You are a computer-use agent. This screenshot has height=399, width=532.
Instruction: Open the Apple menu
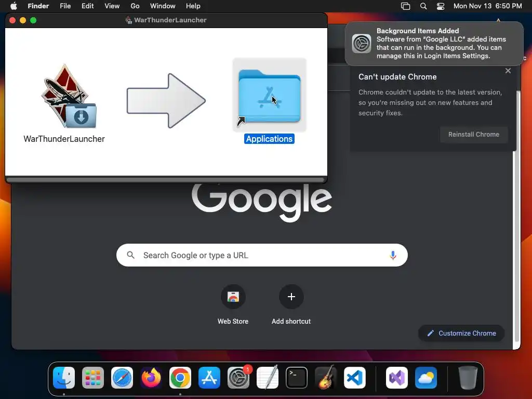(14, 6)
